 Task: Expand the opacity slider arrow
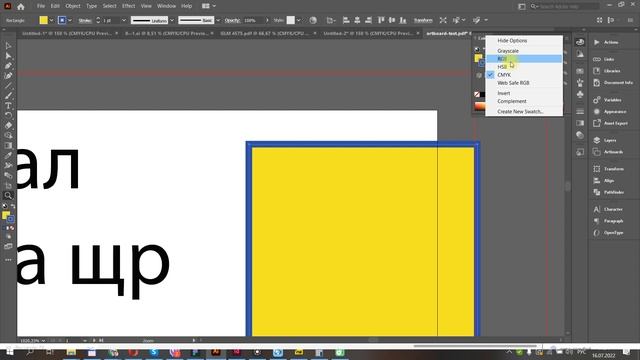[267, 20]
